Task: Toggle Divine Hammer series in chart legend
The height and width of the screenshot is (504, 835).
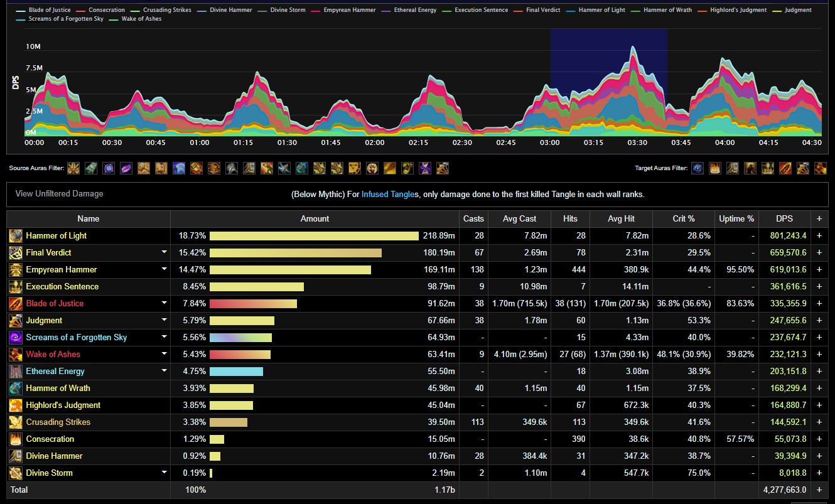Action: pos(225,10)
